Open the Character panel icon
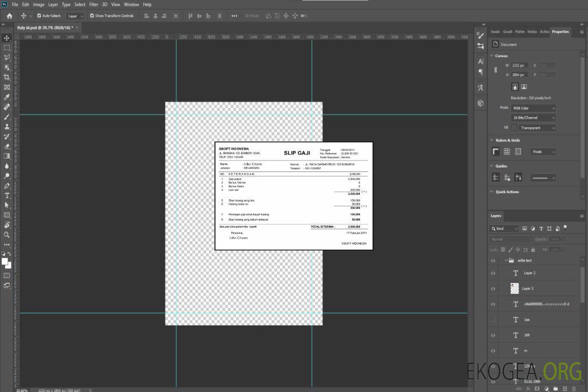 (480, 61)
